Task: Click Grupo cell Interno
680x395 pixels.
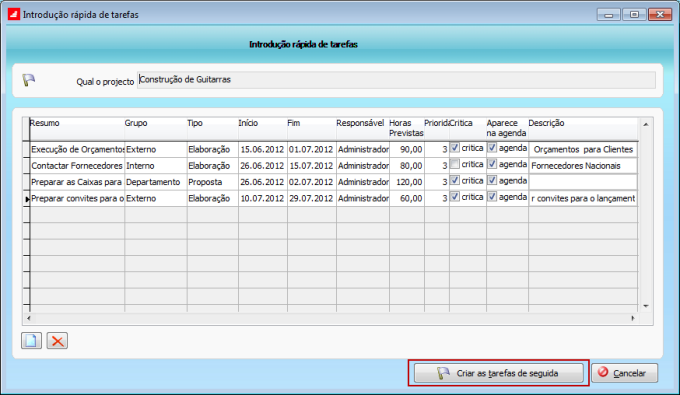Action: point(156,166)
